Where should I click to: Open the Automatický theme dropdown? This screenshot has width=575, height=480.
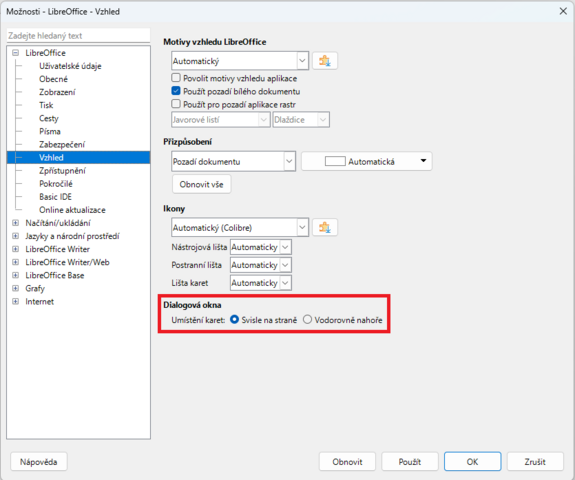(240, 61)
